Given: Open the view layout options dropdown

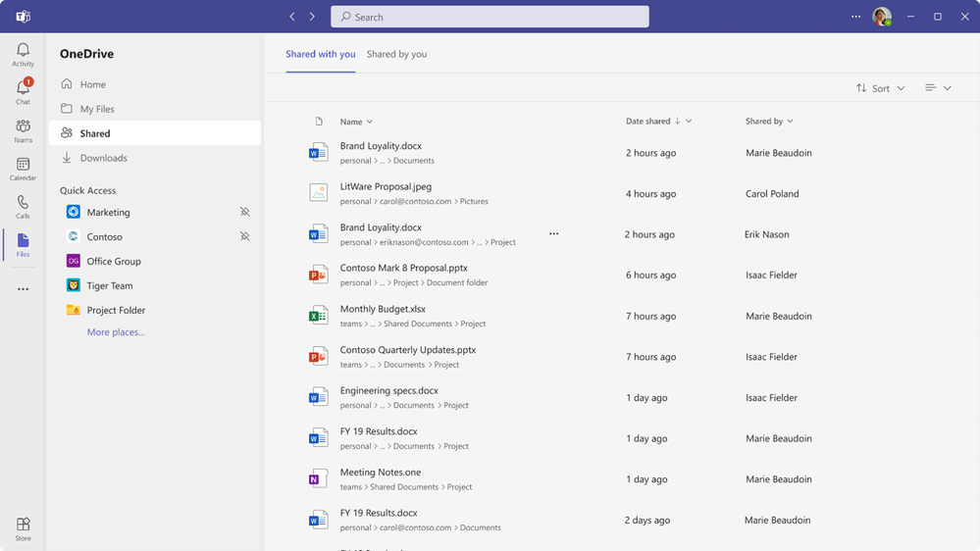Looking at the screenshot, I should tap(938, 88).
